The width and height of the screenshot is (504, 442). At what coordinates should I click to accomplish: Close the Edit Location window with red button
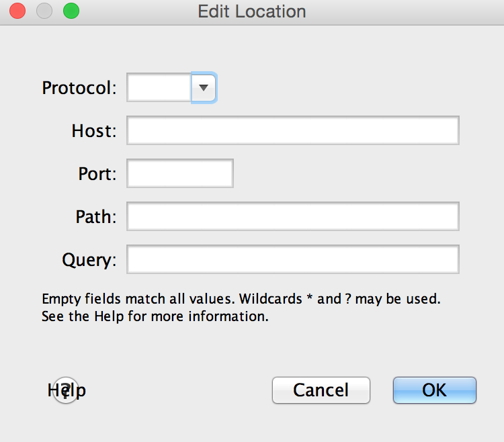(17, 11)
